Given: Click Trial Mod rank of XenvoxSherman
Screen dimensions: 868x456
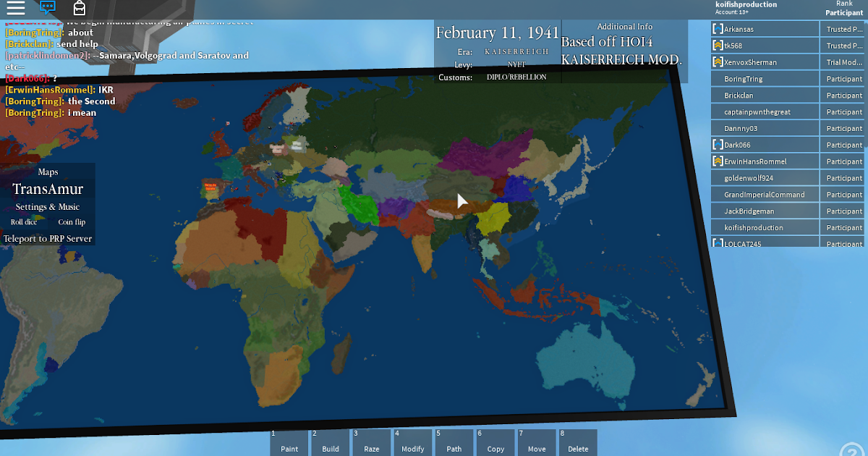Looking at the screenshot, I should click(x=843, y=62).
